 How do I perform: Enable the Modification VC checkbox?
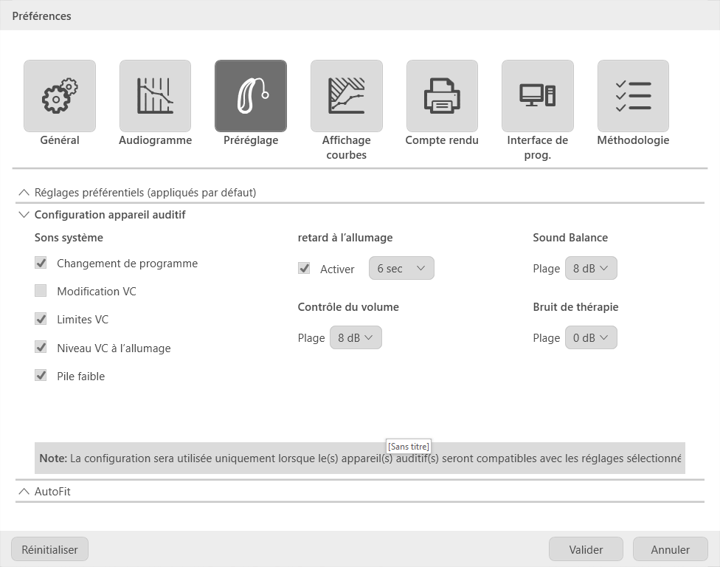pyautogui.click(x=41, y=291)
